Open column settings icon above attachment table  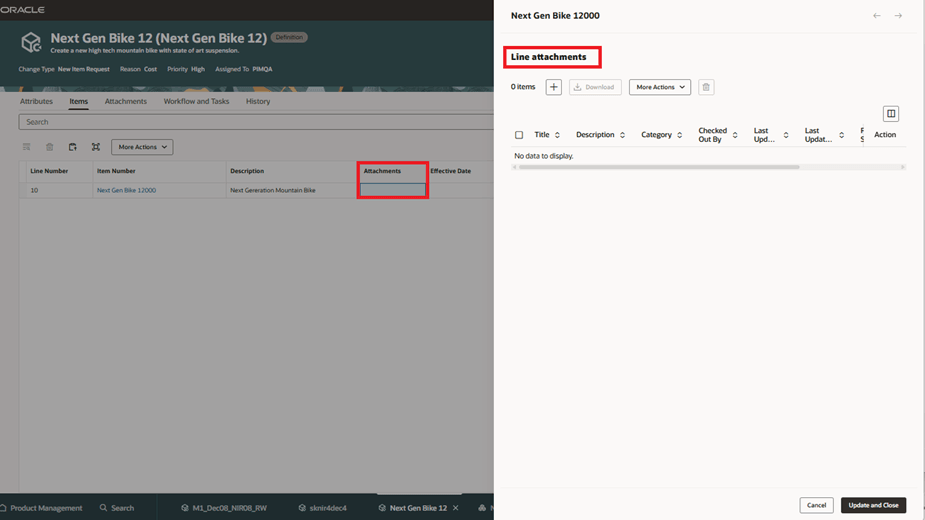point(891,113)
